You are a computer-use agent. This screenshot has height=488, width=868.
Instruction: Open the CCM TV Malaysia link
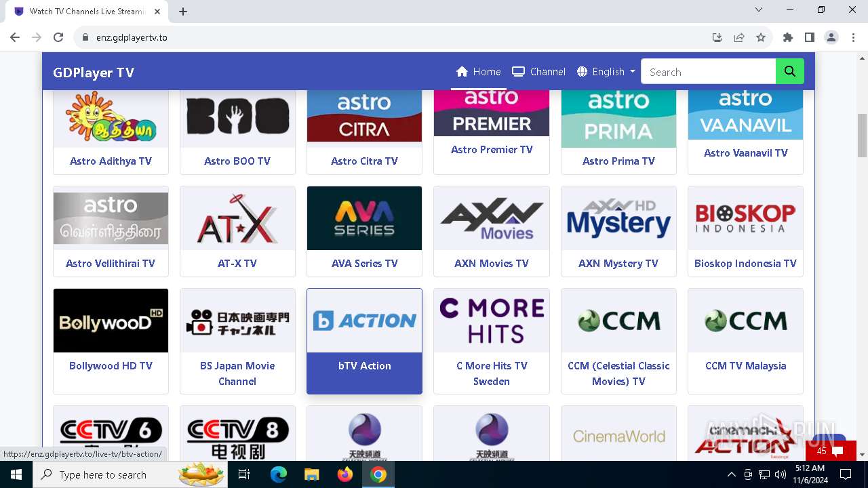click(745, 366)
